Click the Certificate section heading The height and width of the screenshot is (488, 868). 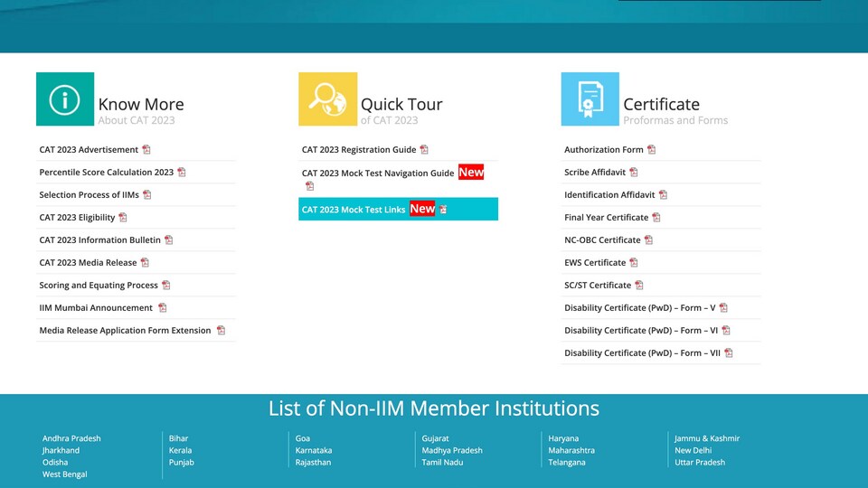(x=661, y=104)
